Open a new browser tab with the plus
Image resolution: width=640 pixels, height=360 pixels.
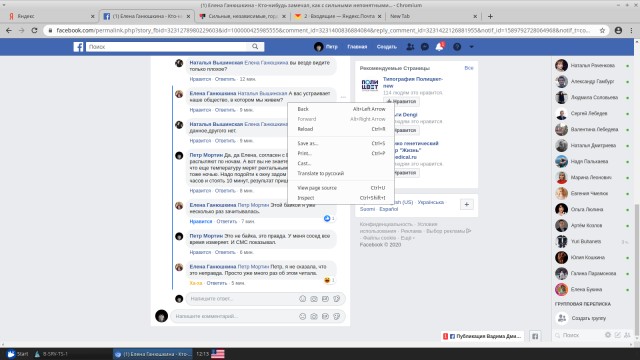490,16
